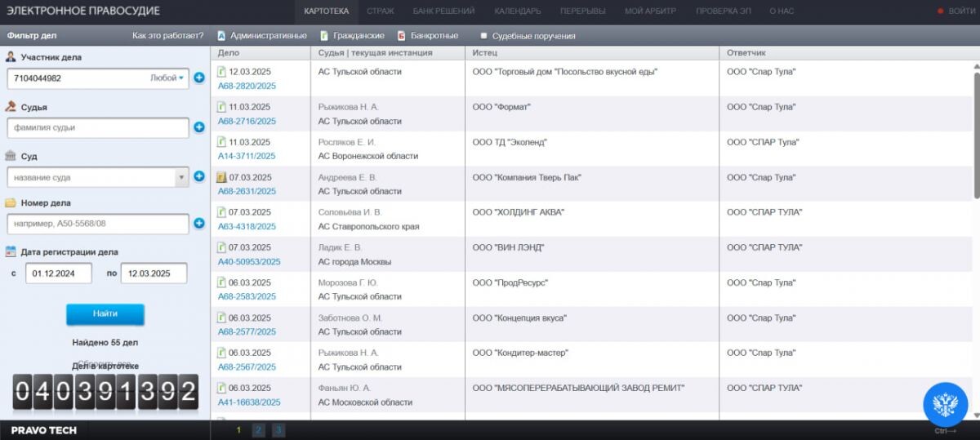Viewport: 980px width, 440px height.
Task: Click Ответчик column header
Action: click(x=746, y=52)
